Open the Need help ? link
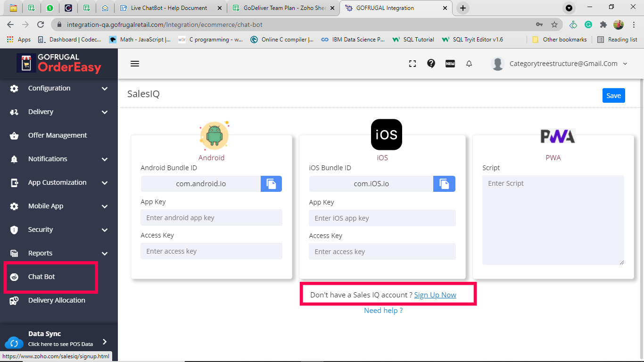The width and height of the screenshot is (644, 362). (383, 311)
